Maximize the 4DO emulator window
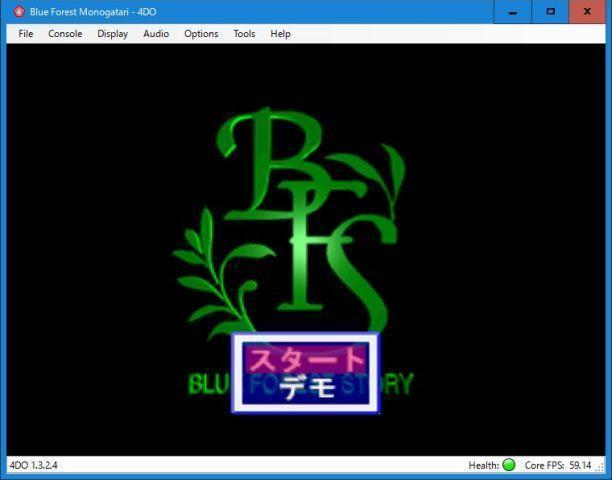Screen dimensions: 612x480 tap(550, 11)
